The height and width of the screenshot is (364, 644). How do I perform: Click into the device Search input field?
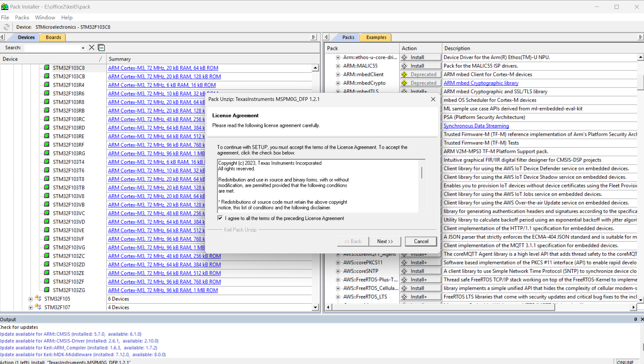(52, 48)
